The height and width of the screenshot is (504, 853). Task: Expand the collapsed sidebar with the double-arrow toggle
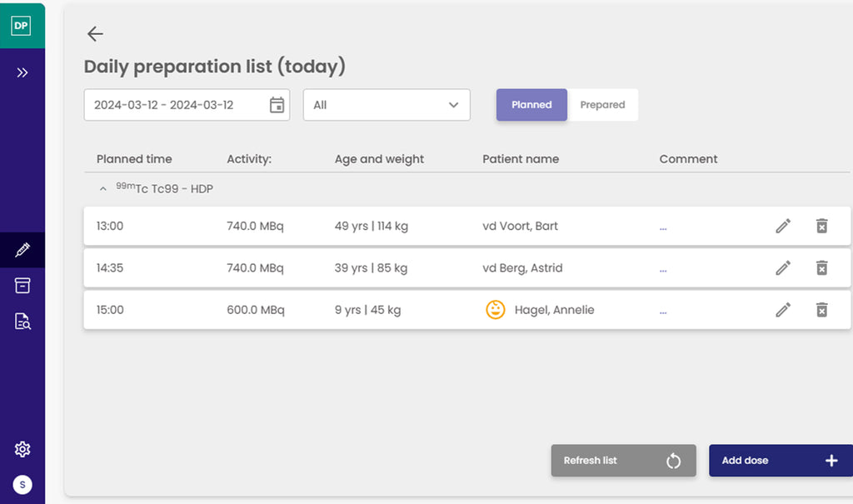click(22, 72)
